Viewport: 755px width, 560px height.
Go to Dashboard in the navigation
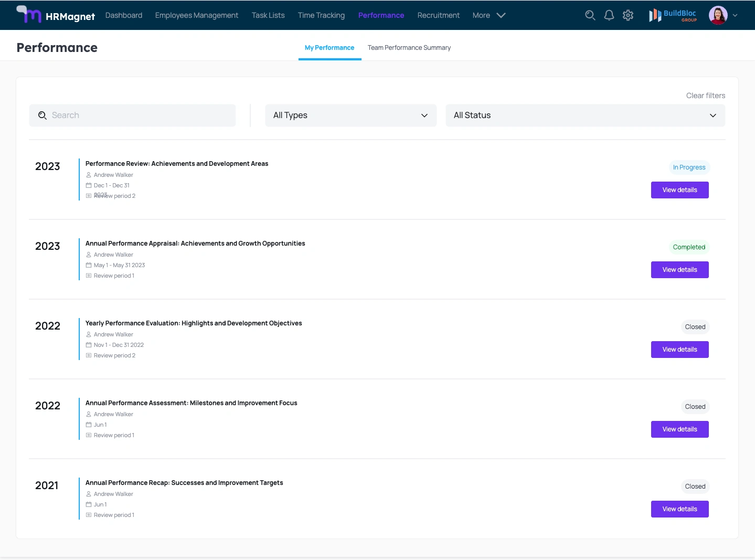124,15
